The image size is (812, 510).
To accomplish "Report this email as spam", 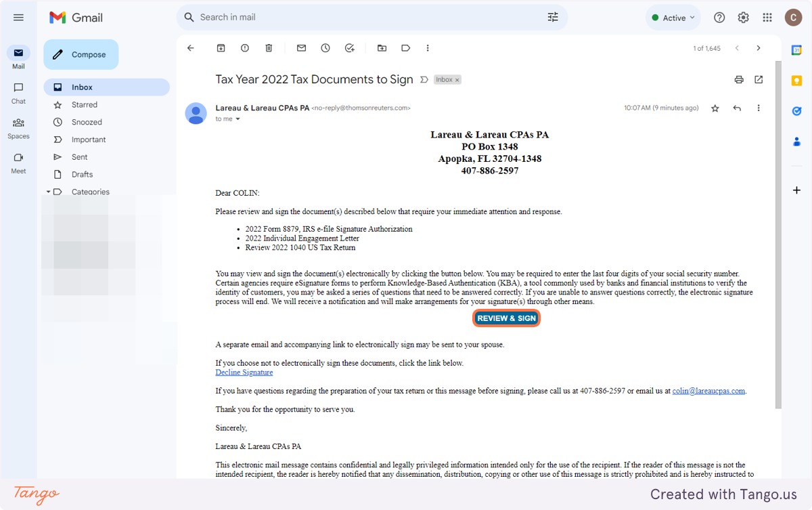I will coord(245,48).
